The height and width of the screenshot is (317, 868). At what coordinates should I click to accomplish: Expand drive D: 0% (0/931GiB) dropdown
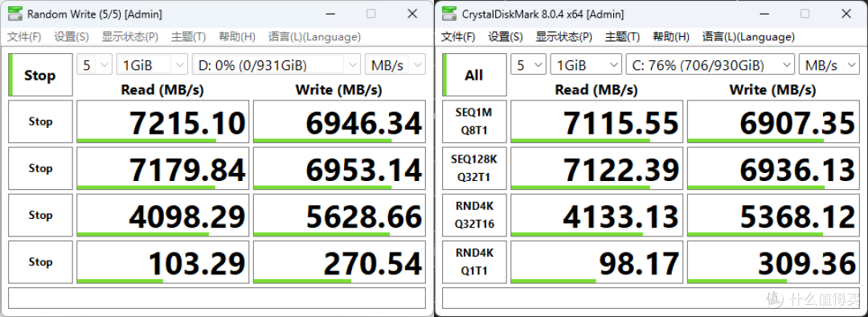[276, 64]
